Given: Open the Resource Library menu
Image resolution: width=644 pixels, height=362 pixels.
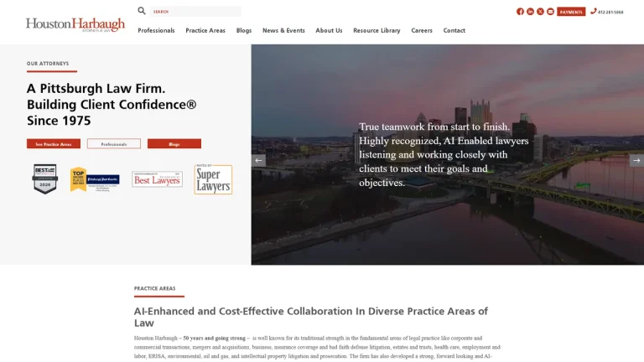Looking at the screenshot, I should (x=377, y=30).
